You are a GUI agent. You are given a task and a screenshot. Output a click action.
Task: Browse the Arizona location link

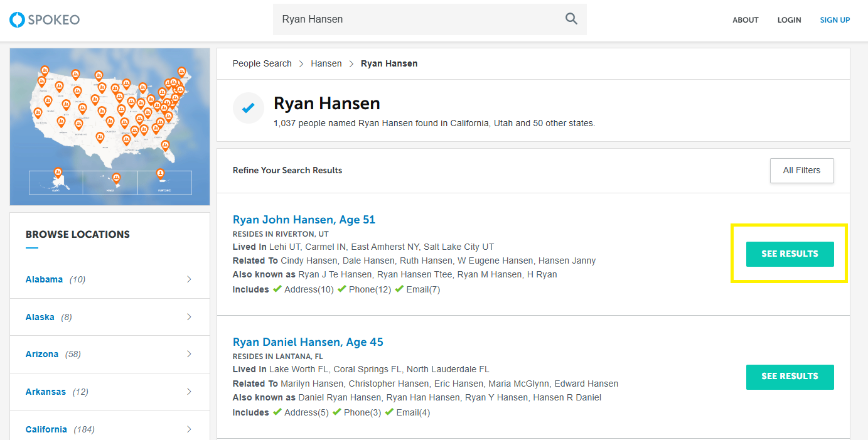42,354
